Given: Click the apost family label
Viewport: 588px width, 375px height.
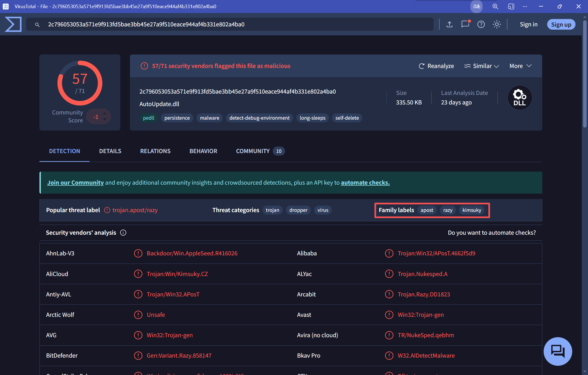Looking at the screenshot, I should tap(427, 210).
